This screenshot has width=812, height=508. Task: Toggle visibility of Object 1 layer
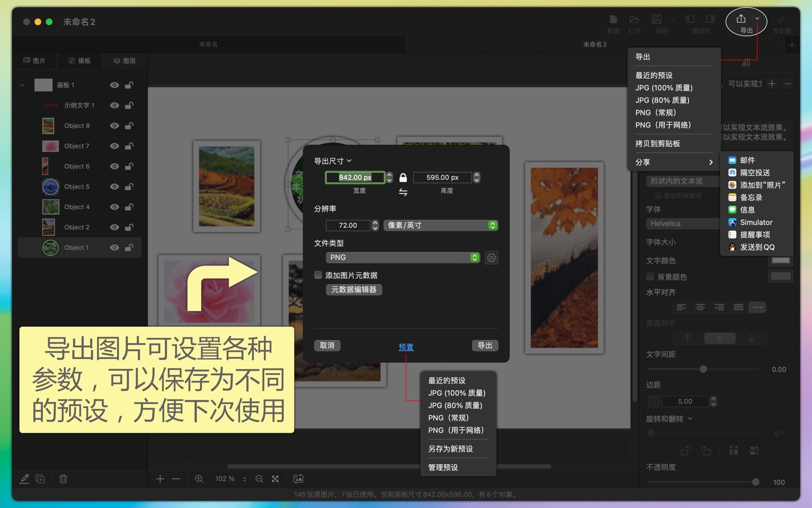pyautogui.click(x=115, y=247)
